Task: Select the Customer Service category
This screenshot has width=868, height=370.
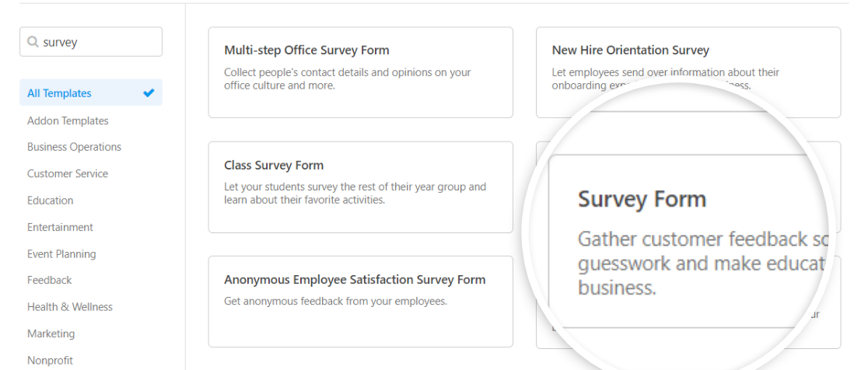Action: point(68,173)
